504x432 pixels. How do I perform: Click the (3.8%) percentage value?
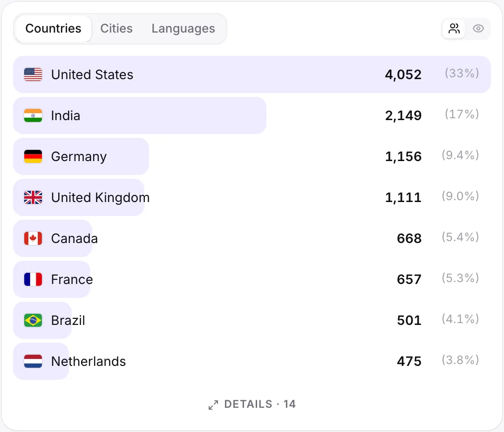point(460,360)
